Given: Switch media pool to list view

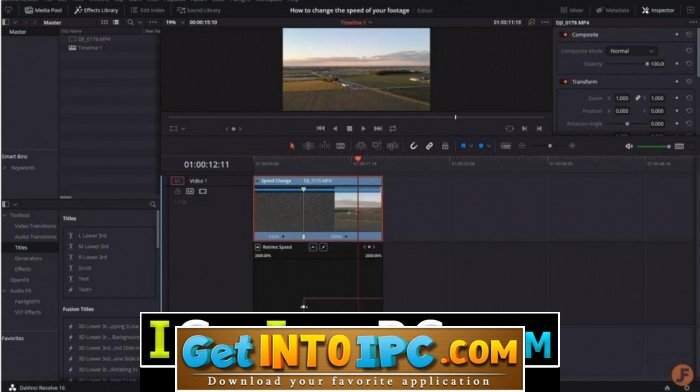Looking at the screenshot, I should [116, 22].
